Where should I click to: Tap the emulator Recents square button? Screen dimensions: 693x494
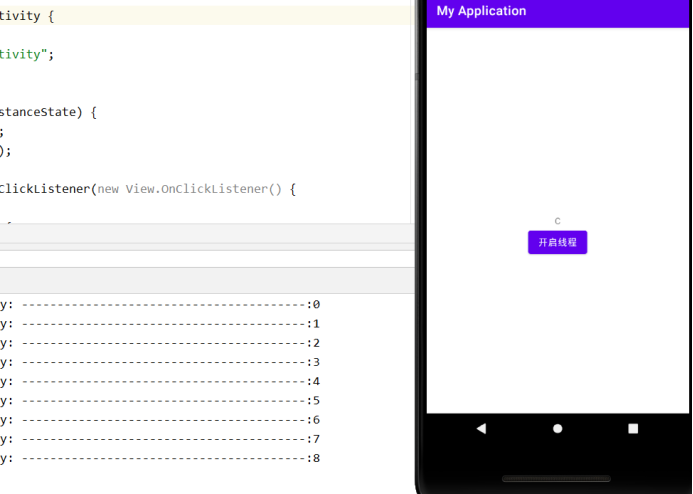click(x=633, y=428)
